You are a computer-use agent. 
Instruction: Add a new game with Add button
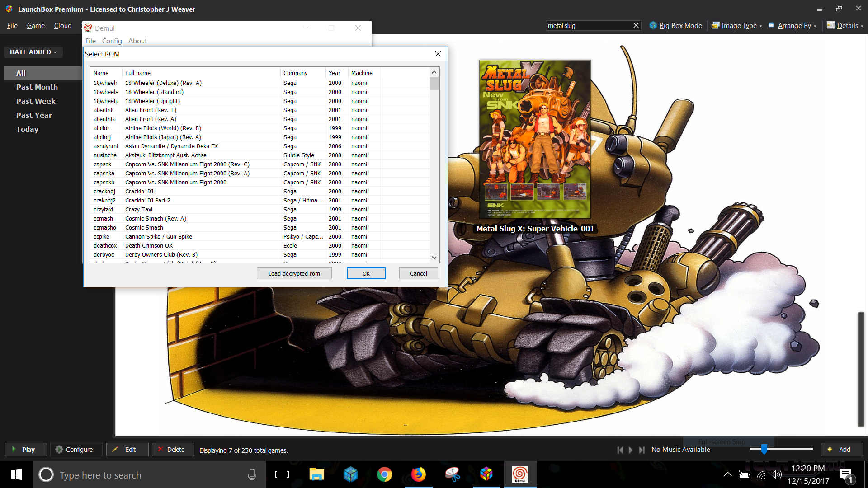coord(842,450)
